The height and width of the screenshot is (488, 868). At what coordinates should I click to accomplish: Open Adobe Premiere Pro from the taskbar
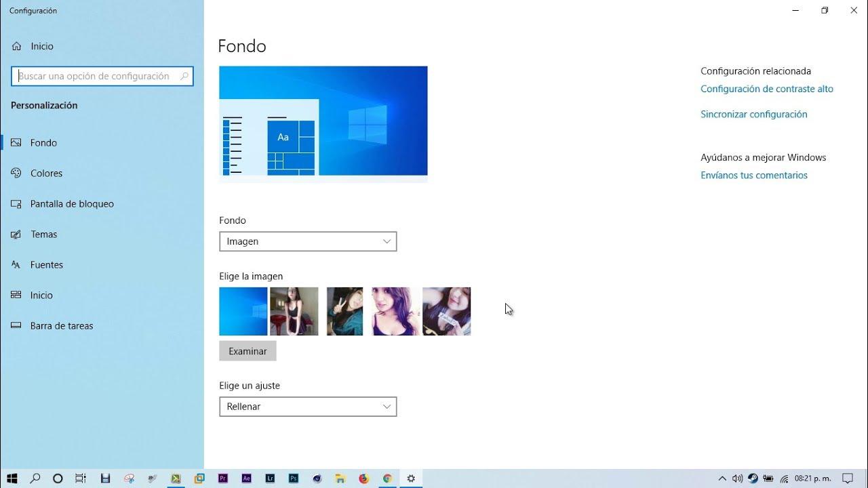point(223,478)
